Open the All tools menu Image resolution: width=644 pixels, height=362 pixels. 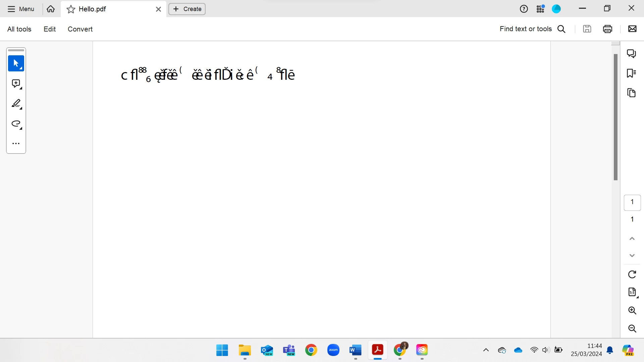point(19,29)
